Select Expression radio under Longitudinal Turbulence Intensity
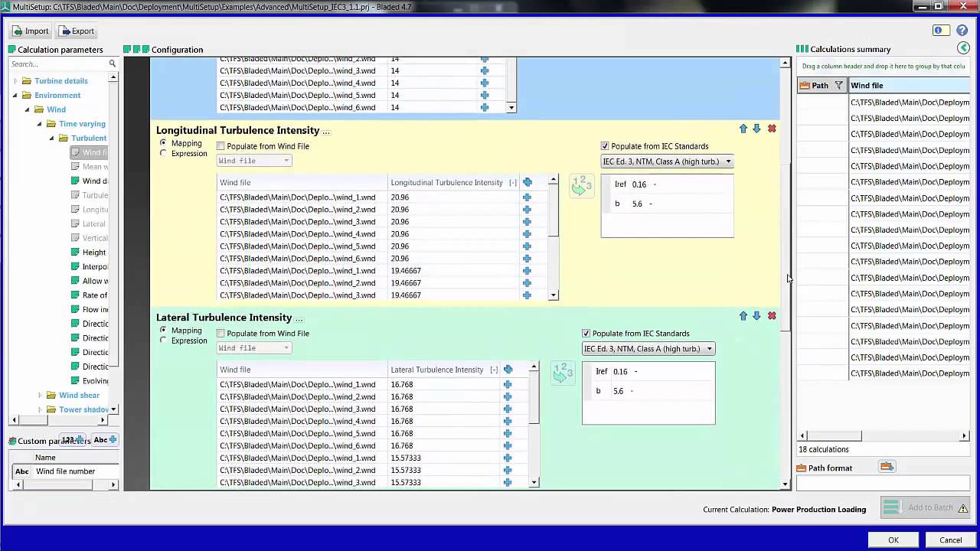Viewport: 980px width, 551px height. pyautogui.click(x=163, y=153)
